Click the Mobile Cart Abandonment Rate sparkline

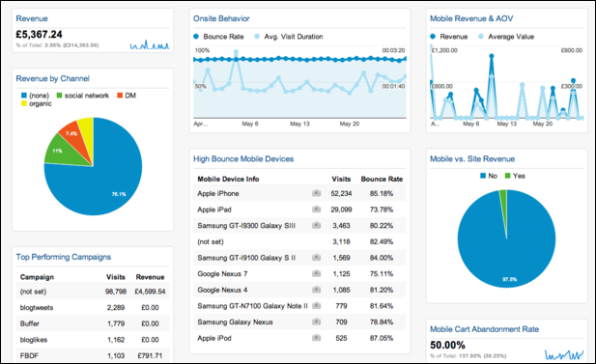click(564, 354)
